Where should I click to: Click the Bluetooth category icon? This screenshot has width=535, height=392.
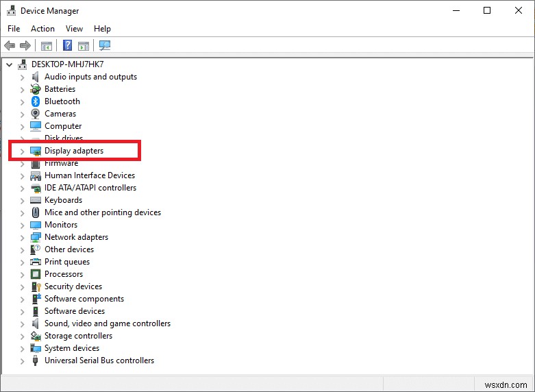pos(36,101)
